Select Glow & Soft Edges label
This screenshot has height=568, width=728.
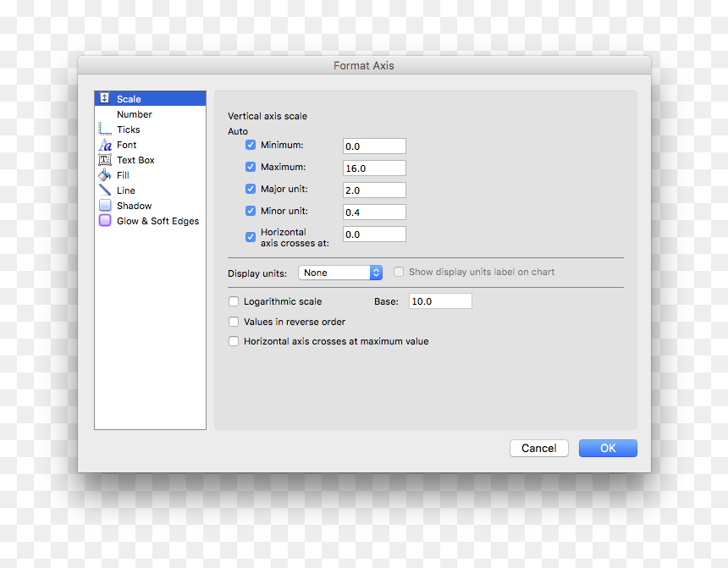pyautogui.click(x=157, y=221)
